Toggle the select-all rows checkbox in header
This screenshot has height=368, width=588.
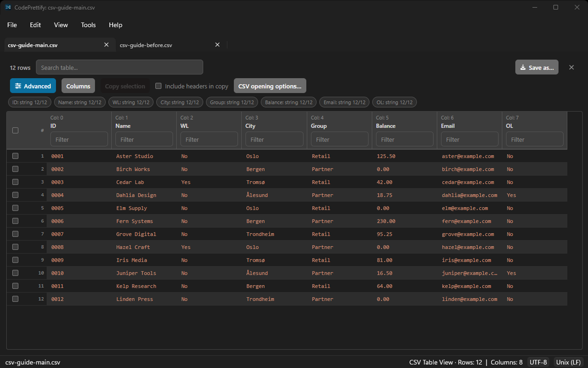click(15, 130)
